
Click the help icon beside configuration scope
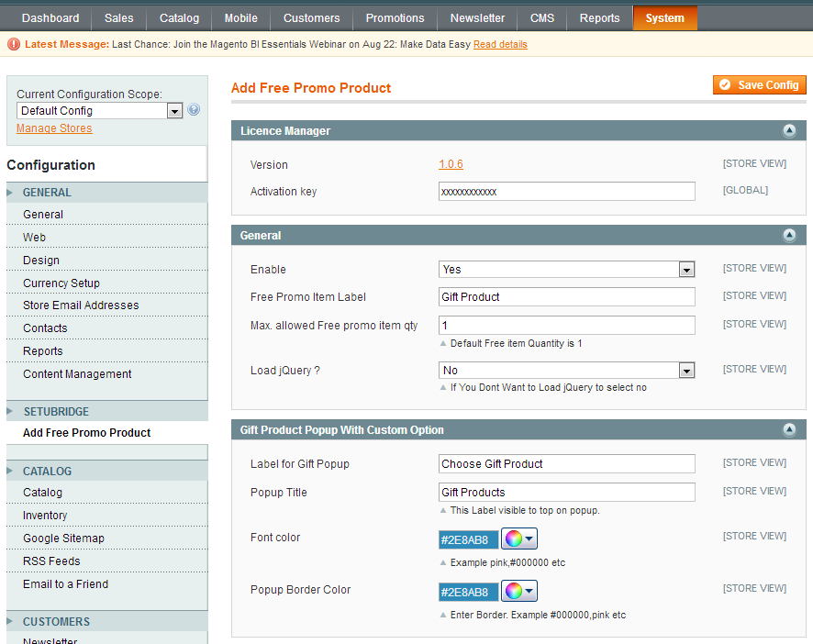(x=194, y=110)
